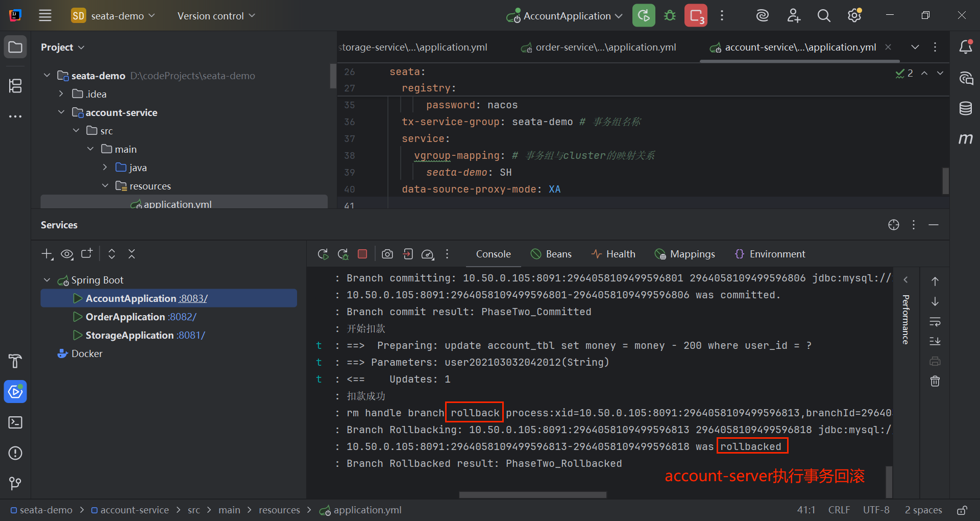
Task: Open the seata-demo project dropdown
Action: click(x=113, y=16)
